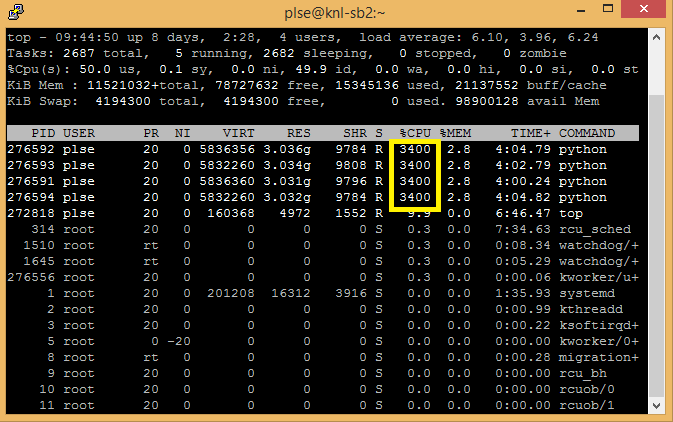Click the 6:46.47 time of top process
Screen dimensions: 673x422
pyautogui.click(x=523, y=213)
